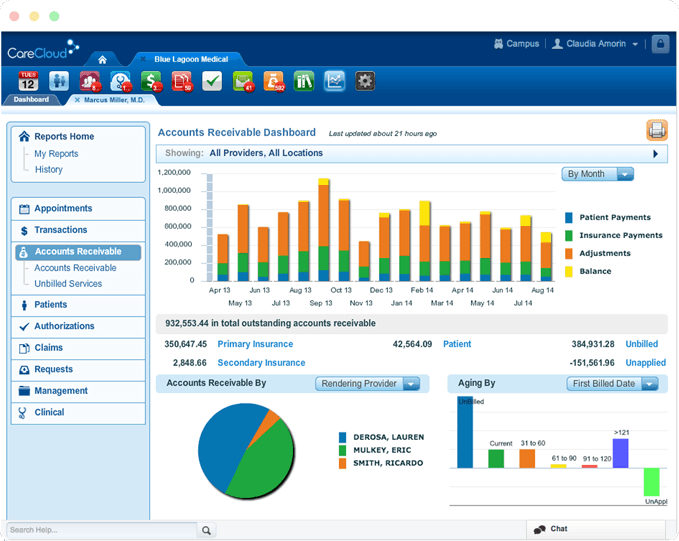Open the green books library icon

click(x=304, y=81)
